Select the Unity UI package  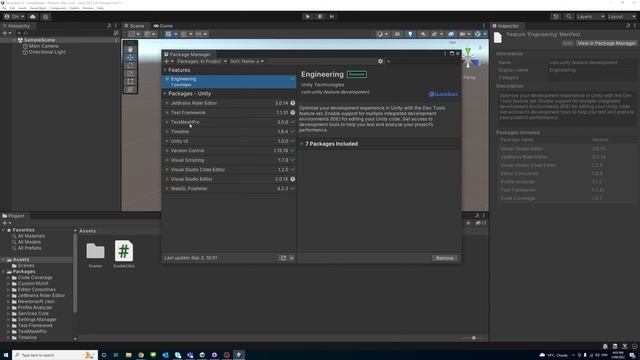tap(229, 141)
